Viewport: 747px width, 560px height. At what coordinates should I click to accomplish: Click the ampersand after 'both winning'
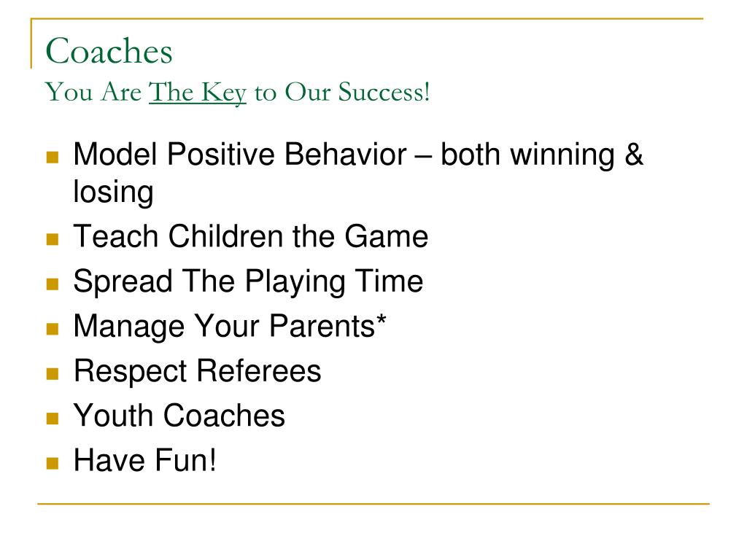pos(634,155)
